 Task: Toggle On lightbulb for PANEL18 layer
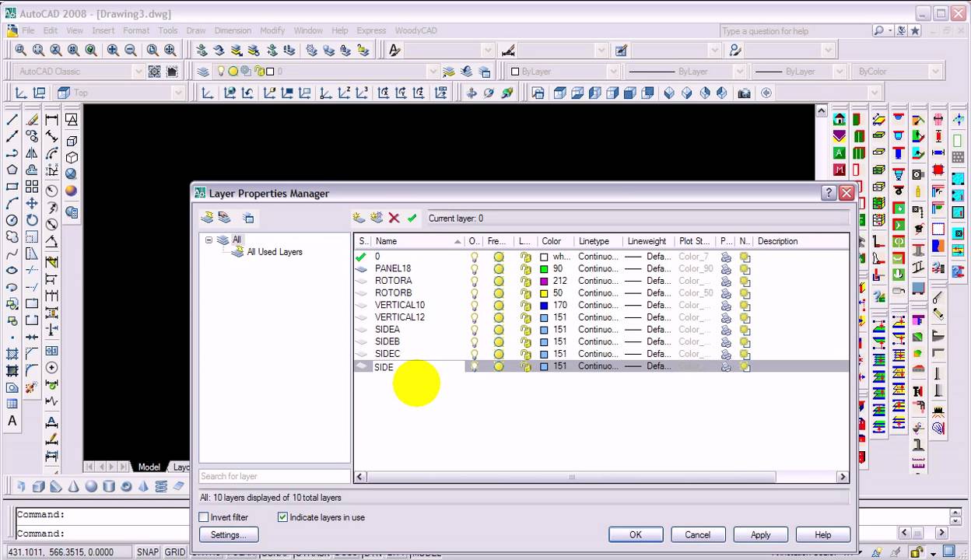[x=474, y=268]
